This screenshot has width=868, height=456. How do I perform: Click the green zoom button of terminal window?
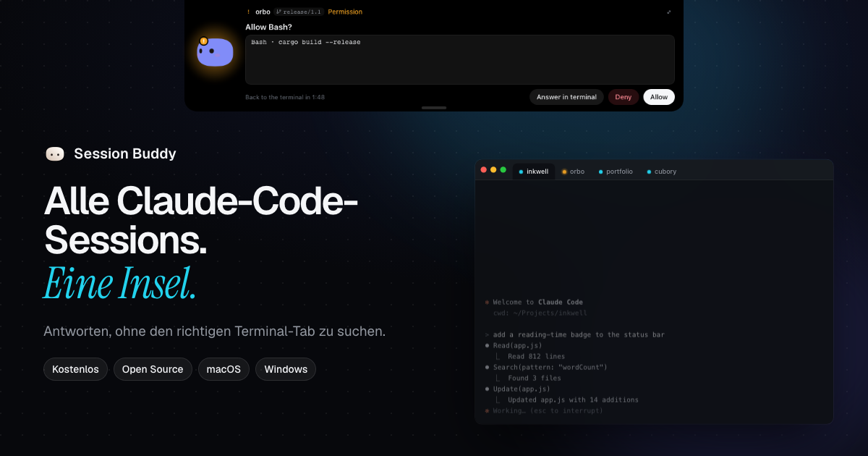pos(503,169)
